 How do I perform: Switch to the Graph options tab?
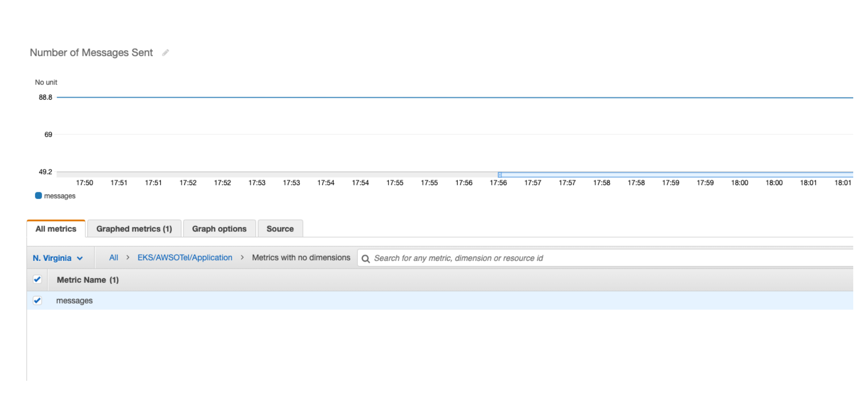pos(219,229)
